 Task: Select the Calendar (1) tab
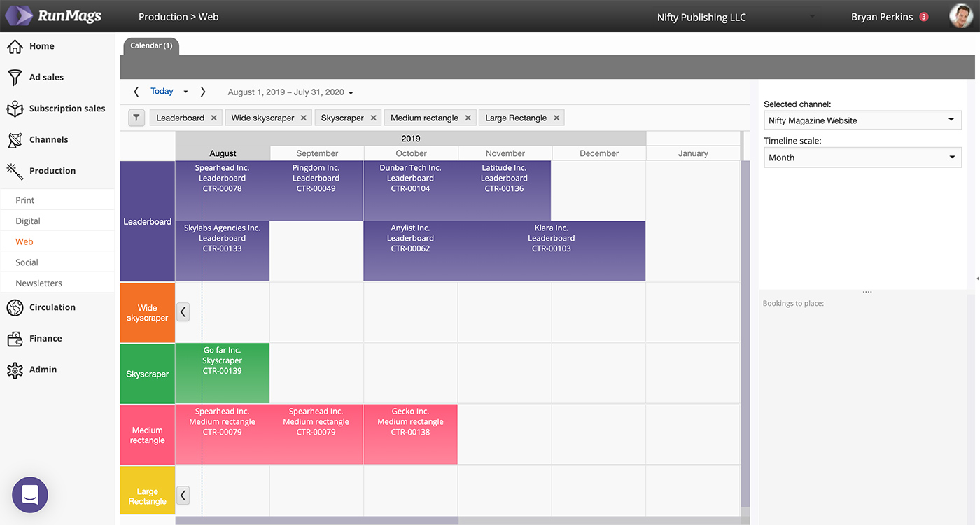[151, 46]
